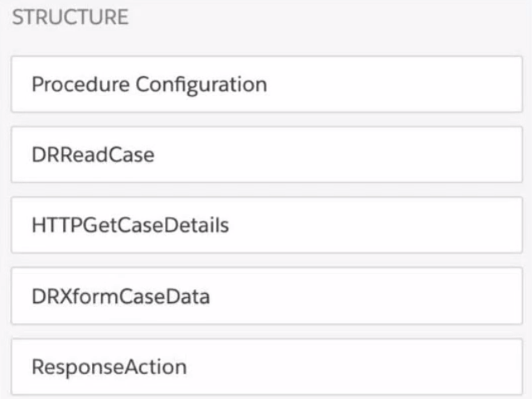532x399 pixels.
Task: Click the "DRXformCaseData" label text
Action: point(120,295)
